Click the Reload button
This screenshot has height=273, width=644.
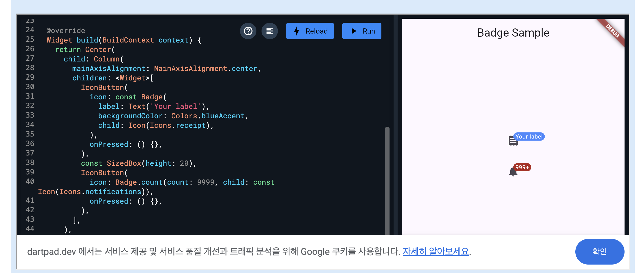(x=310, y=31)
